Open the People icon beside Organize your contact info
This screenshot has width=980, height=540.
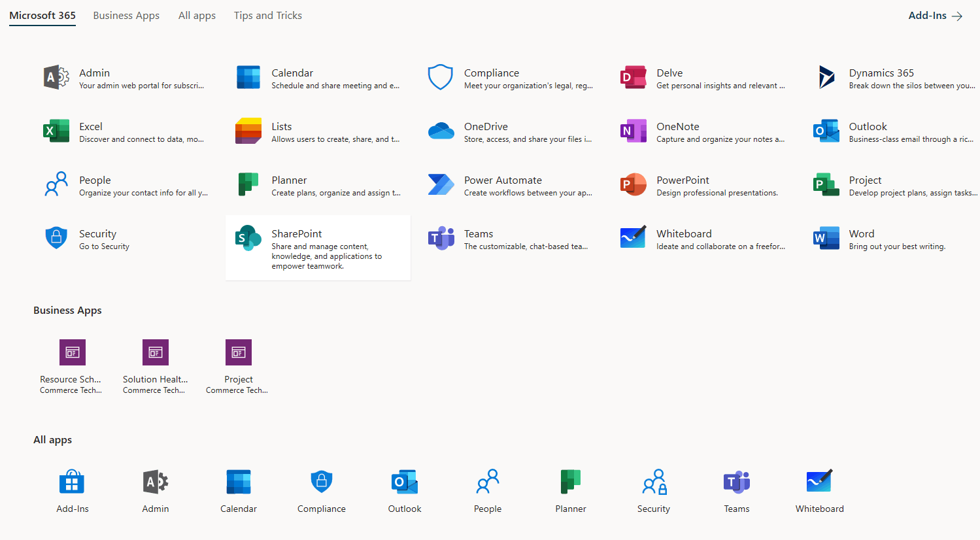tap(56, 184)
